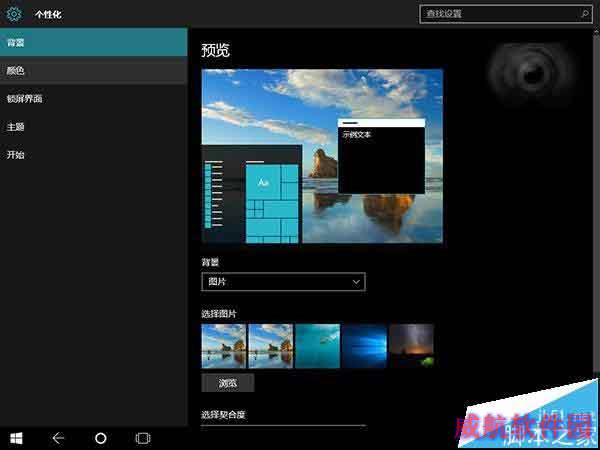This screenshot has height=450, width=600.
Task: Select the teal underwater wallpaper thumbnail
Action: (317, 346)
